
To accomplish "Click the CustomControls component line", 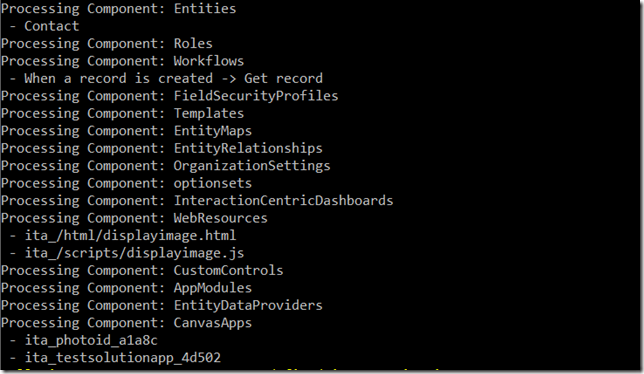I will click(142, 271).
